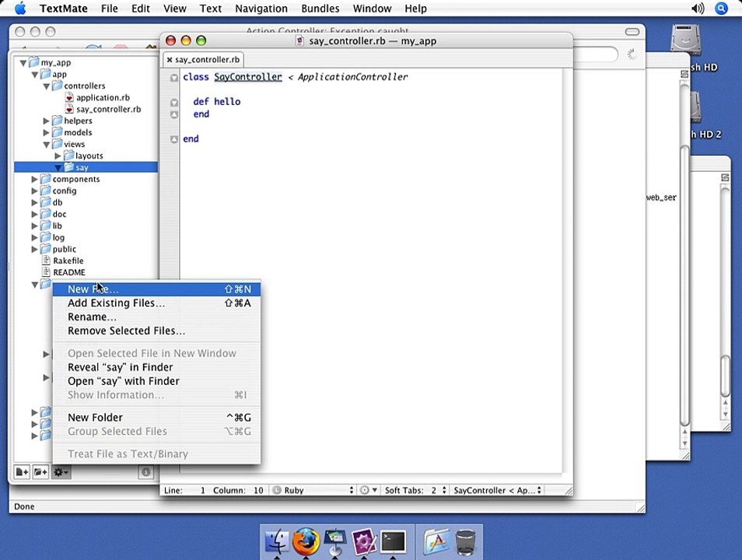The width and height of the screenshot is (742, 560).
Task: Click the ruby icon beside application.rb
Action: point(69,97)
